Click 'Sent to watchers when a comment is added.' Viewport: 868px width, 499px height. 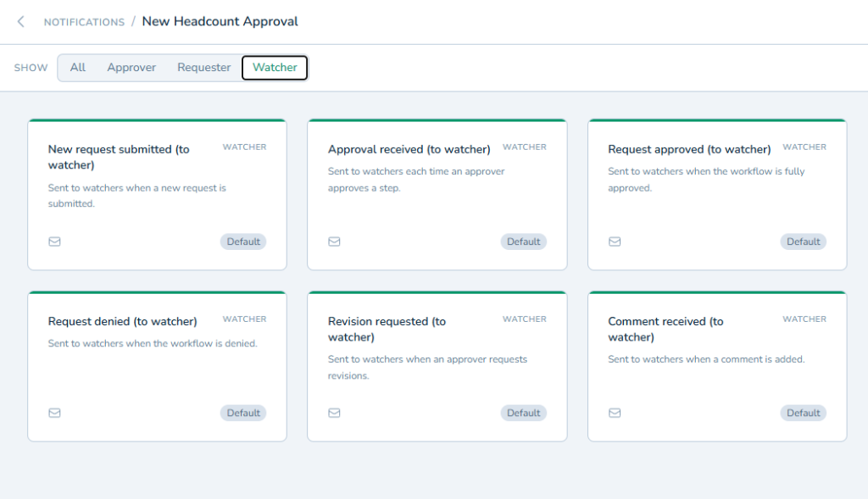pos(706,359)
